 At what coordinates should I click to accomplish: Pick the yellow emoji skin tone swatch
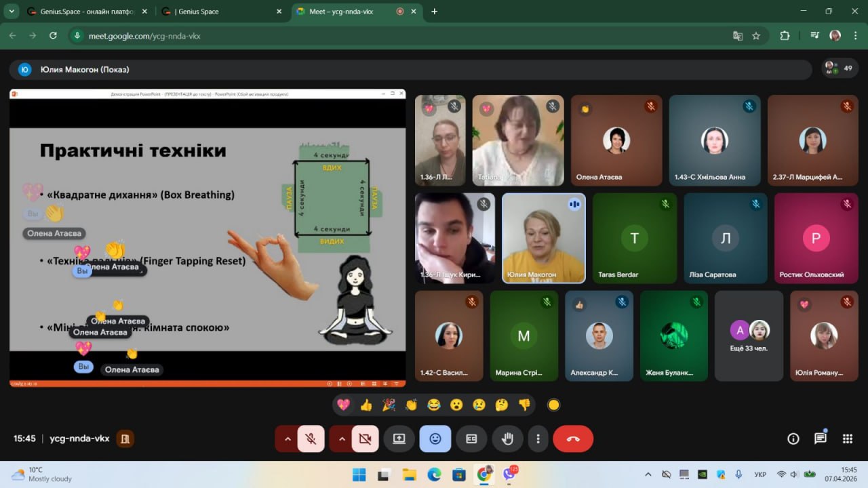(553, 405)
